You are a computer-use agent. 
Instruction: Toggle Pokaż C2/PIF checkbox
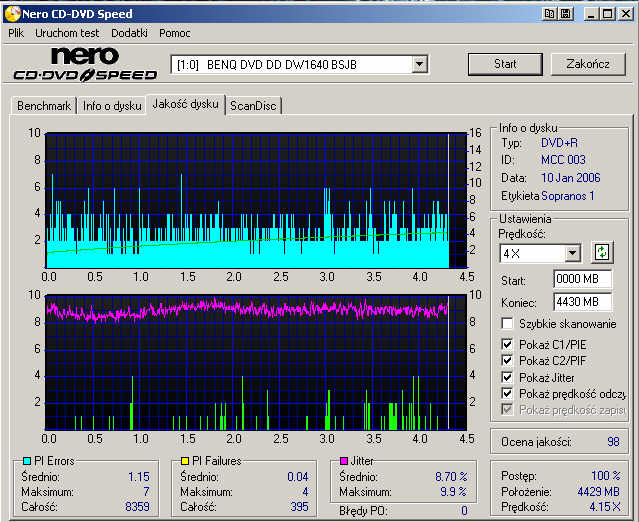[x=507, y=361]
